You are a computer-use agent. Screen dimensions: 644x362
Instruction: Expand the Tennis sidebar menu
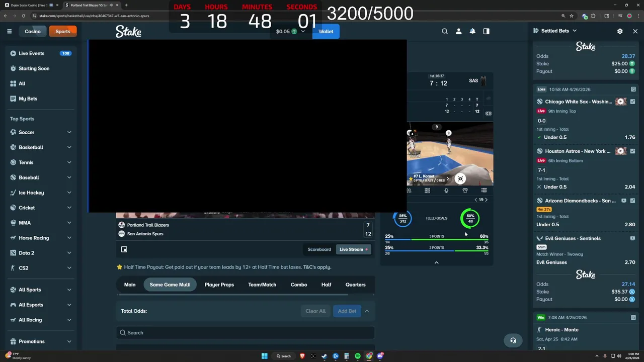(x=69, y=162)
